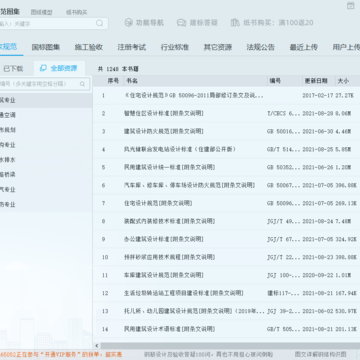Viewport: 360px width, 360px height.
Task: Click the magnifier icon in the top keyword search box
Action: tap(100, 23)
